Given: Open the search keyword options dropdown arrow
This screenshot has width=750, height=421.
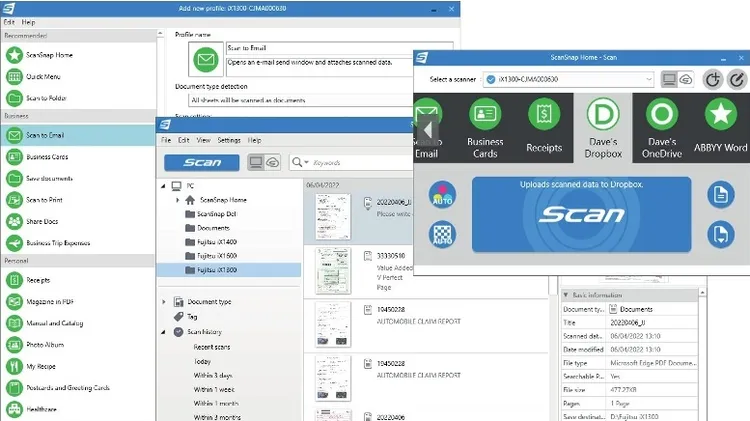Looking at the screenshot, I should (307, 163).
